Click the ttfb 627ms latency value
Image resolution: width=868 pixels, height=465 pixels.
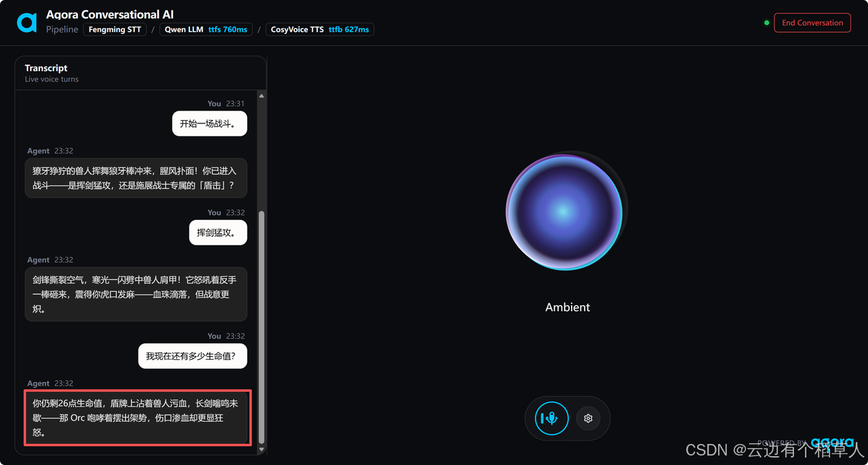349,30
